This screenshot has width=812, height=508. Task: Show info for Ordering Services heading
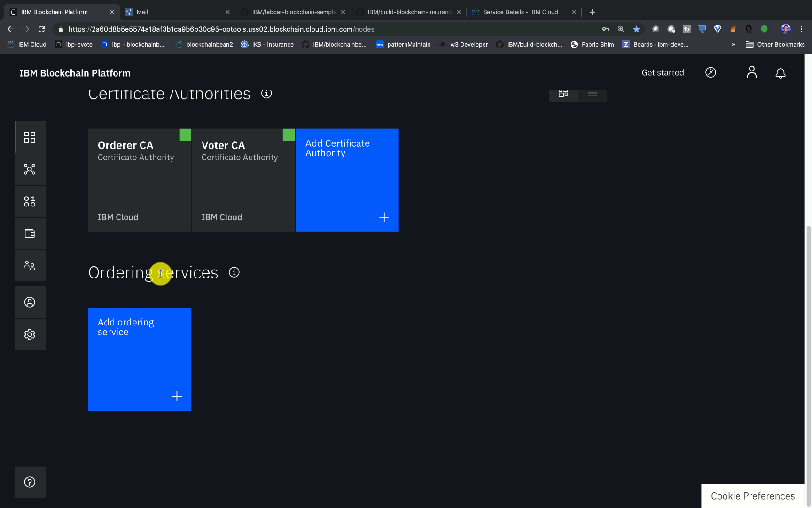pyautogui.click(x=234, y=272)
